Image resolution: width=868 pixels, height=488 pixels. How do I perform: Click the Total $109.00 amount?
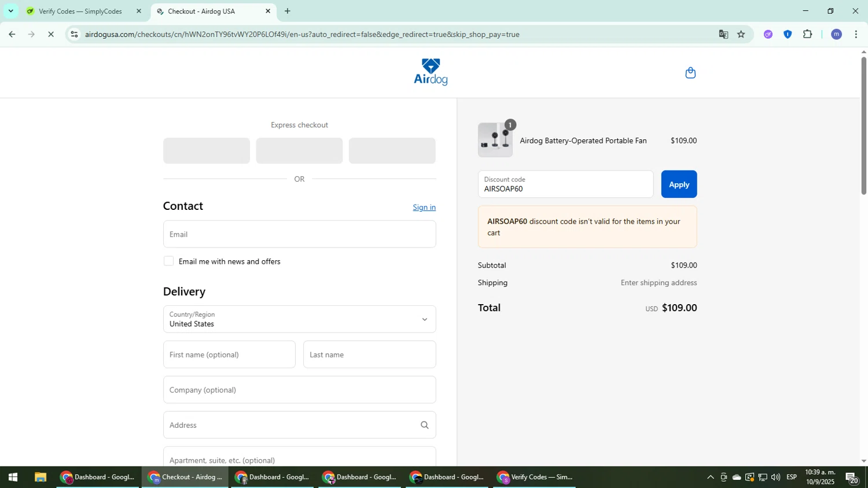[x=679, y=308]
